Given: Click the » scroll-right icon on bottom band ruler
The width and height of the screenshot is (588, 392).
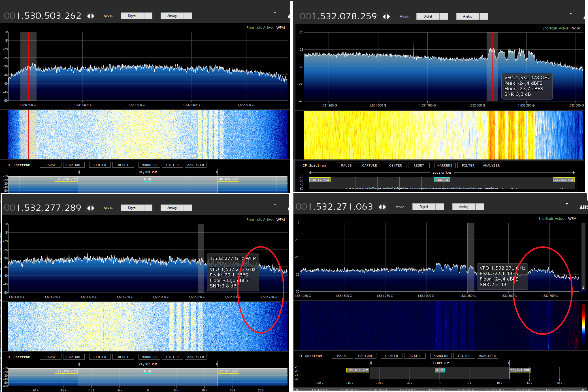Looking at the screenshot, I should pos(583,390).
